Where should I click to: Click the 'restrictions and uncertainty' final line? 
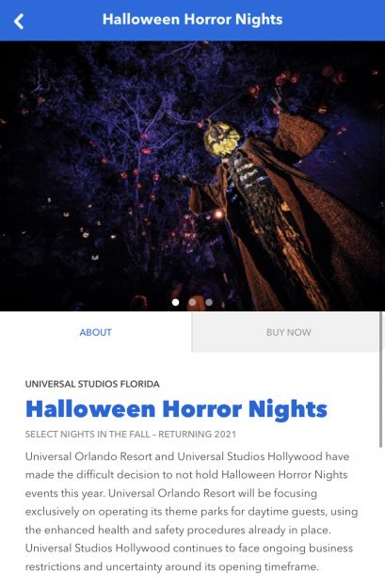pos(172,566)
